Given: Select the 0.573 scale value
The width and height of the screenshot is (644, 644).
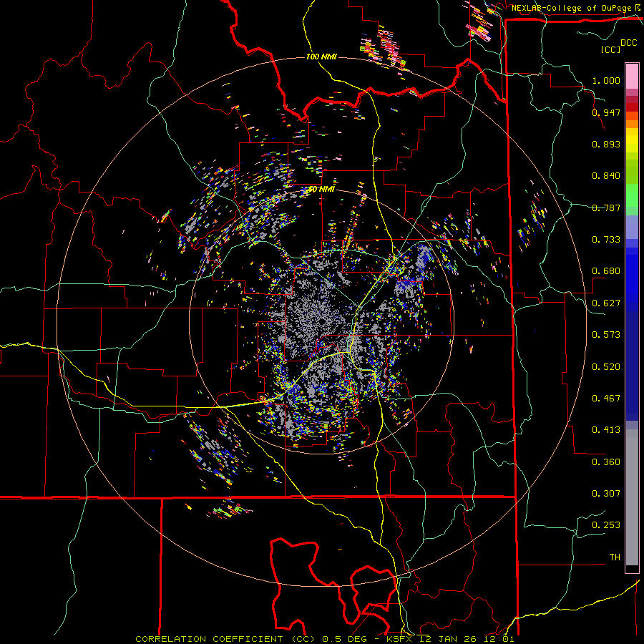Looking at the screenshot, I should (x=606, y=335).
